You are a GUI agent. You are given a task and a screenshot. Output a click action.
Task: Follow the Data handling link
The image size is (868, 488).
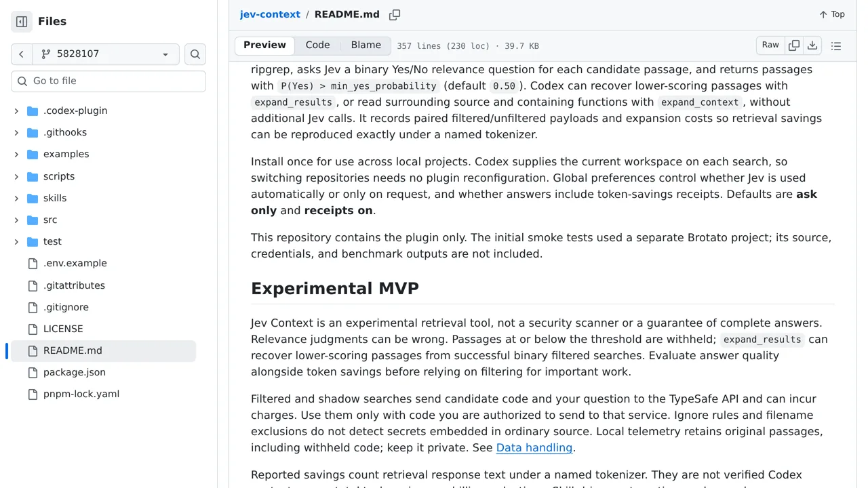pos(534,447)
